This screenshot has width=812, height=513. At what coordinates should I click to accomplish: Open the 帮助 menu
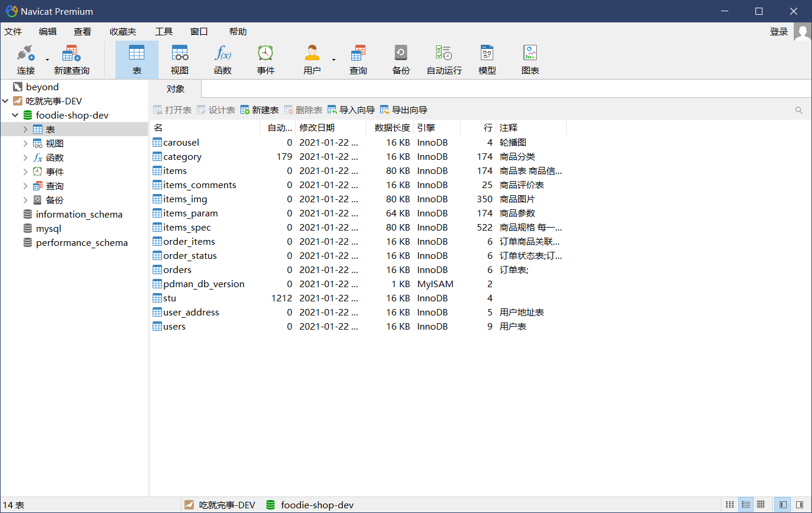(238, 32)
